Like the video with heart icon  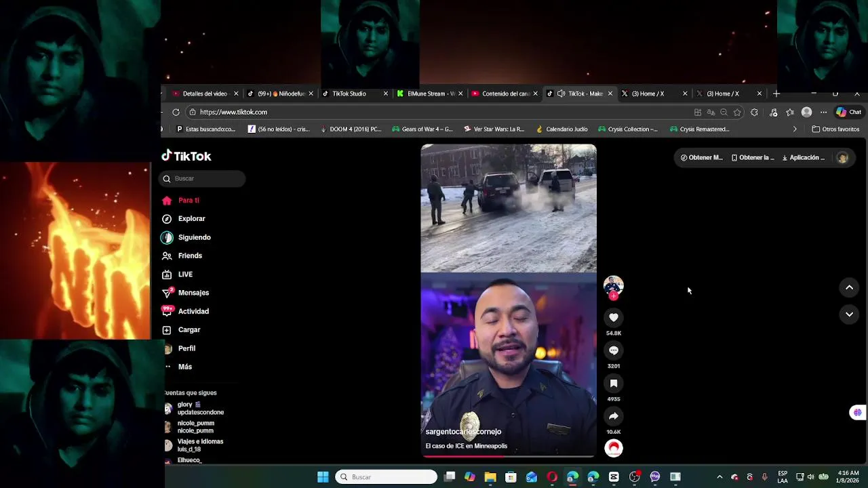pos(614,317)
